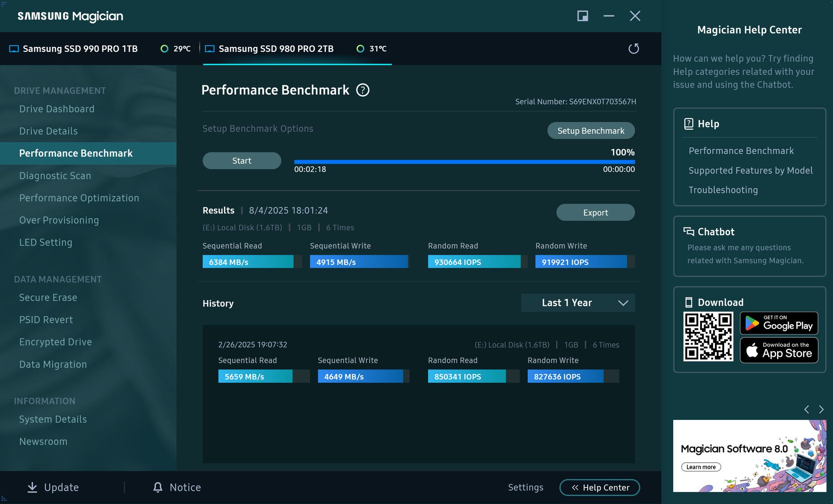The image size is (833, 504).
Task: Show the previous help banner arrow
Action: click(x=807, y=409)
